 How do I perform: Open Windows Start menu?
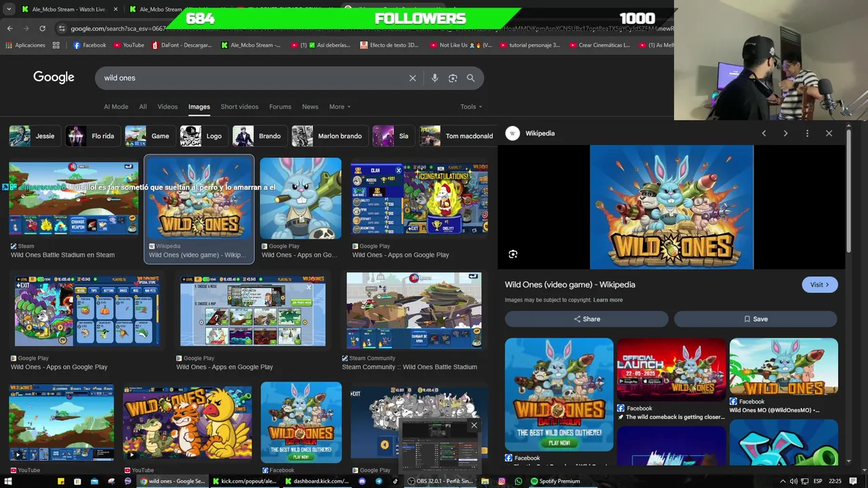[x=9, y=481]
